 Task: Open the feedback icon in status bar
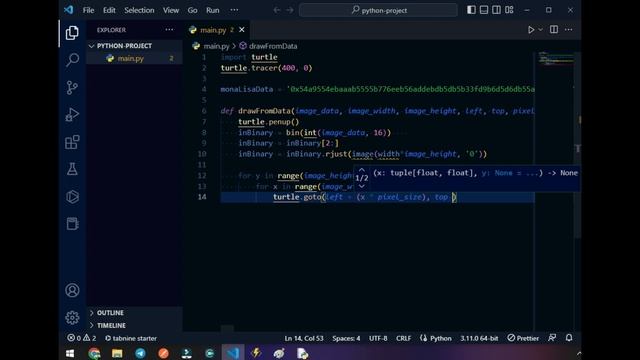552,338
